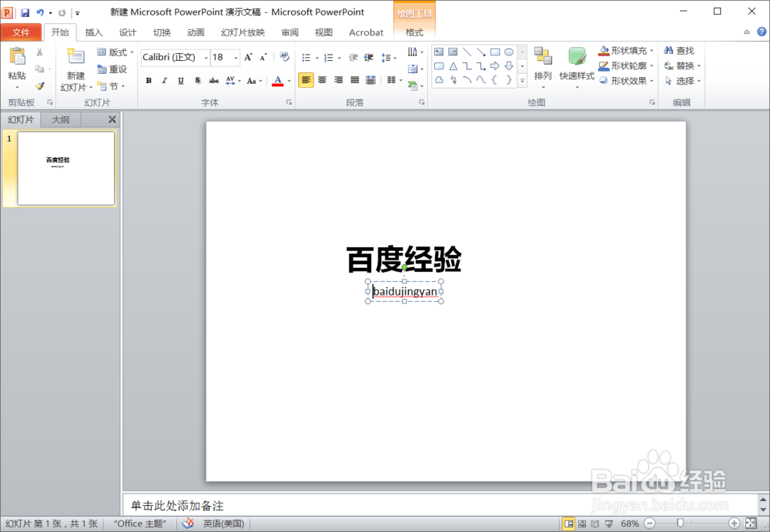Select the Format Painter brush

[40, 86]
